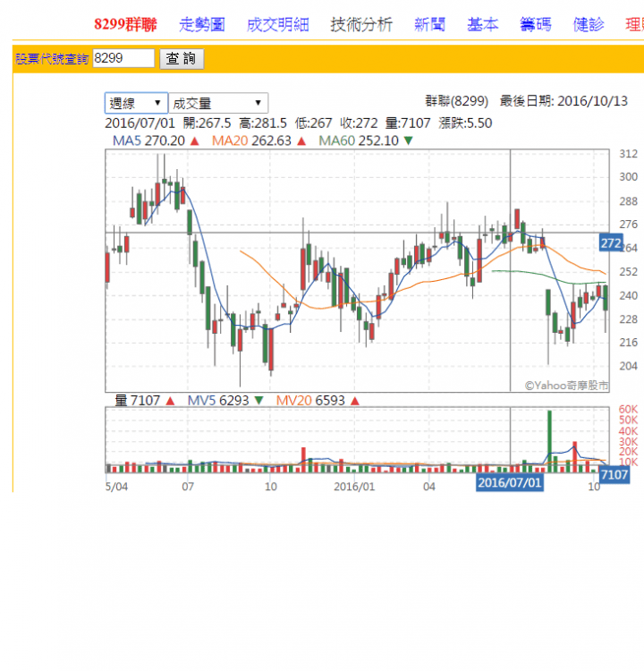The width and height of the screenshot is (644, 671).
Task: Click the 272 price marker on axis
Action: click(611, 243)
